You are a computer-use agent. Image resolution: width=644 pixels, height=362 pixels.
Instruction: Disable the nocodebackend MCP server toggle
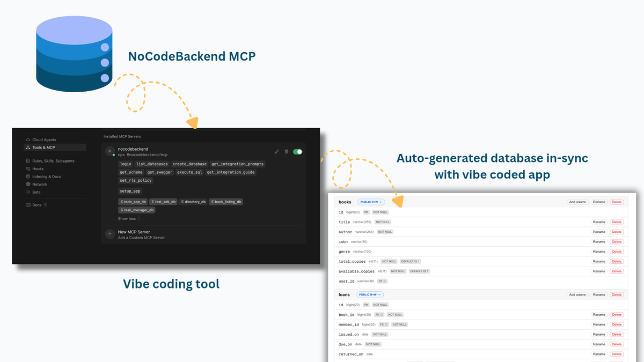pos(297,152)
